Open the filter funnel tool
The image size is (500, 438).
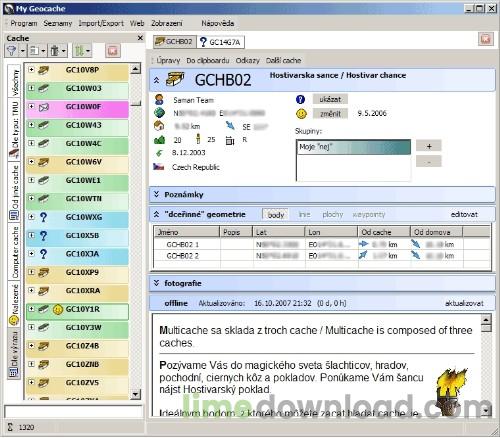12,51
